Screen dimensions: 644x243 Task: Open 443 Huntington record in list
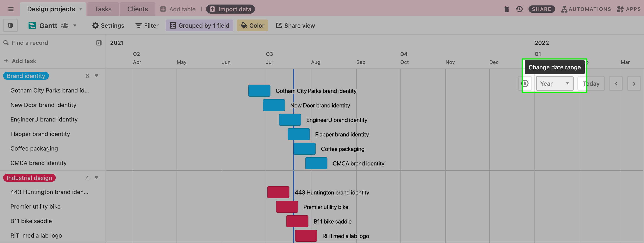[49, 192]
